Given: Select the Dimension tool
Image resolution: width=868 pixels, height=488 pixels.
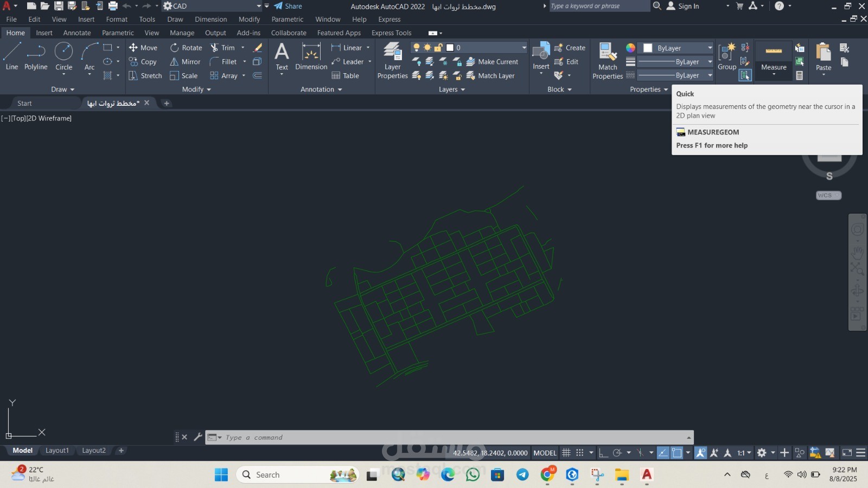Looking at the screenshot, I should click(311, 57).
